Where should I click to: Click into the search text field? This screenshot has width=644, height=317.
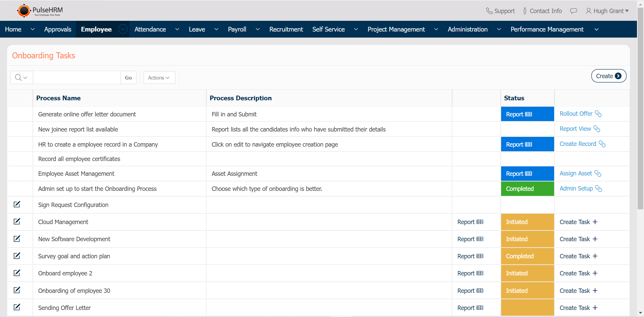click(77, 77)
